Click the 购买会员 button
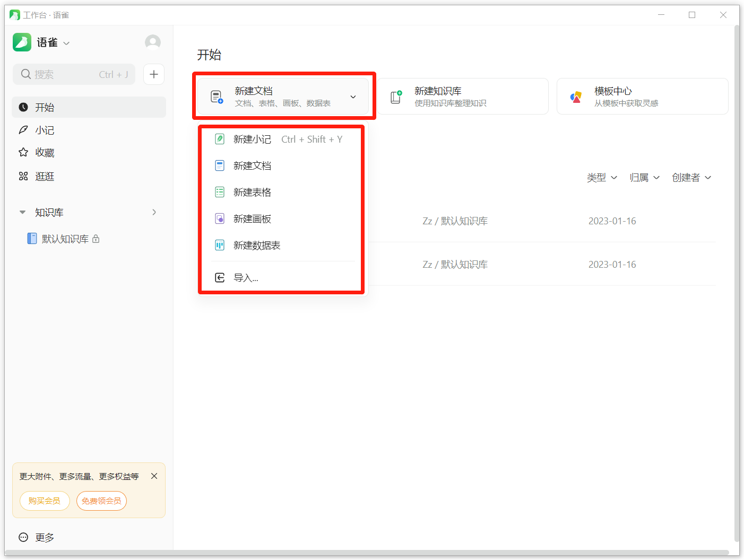Image resolution: width=744 pixels, height=560 pixels. [x=45, y=501]
